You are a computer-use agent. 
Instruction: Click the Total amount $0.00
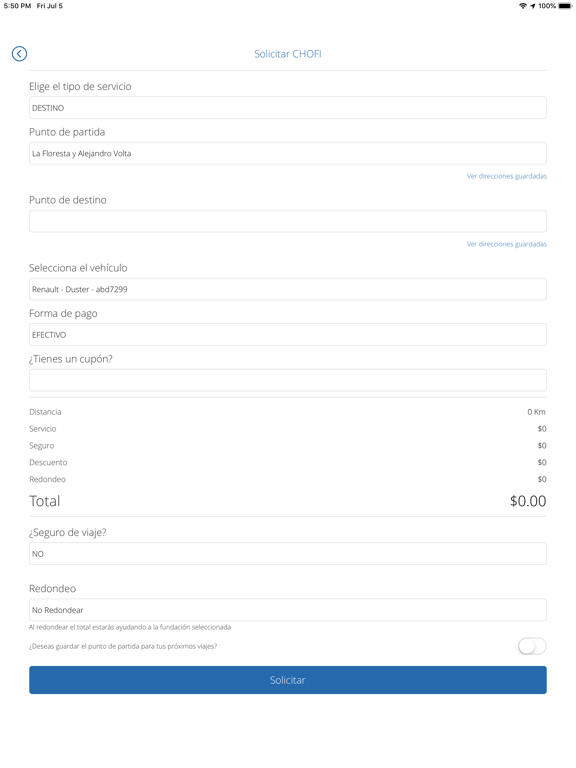click(x=528, y=501)
